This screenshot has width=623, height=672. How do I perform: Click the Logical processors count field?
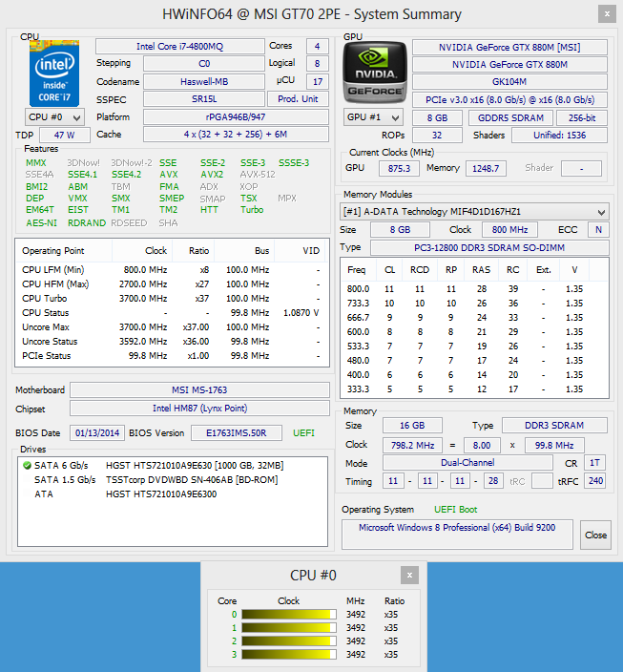(x=318, y=64)
